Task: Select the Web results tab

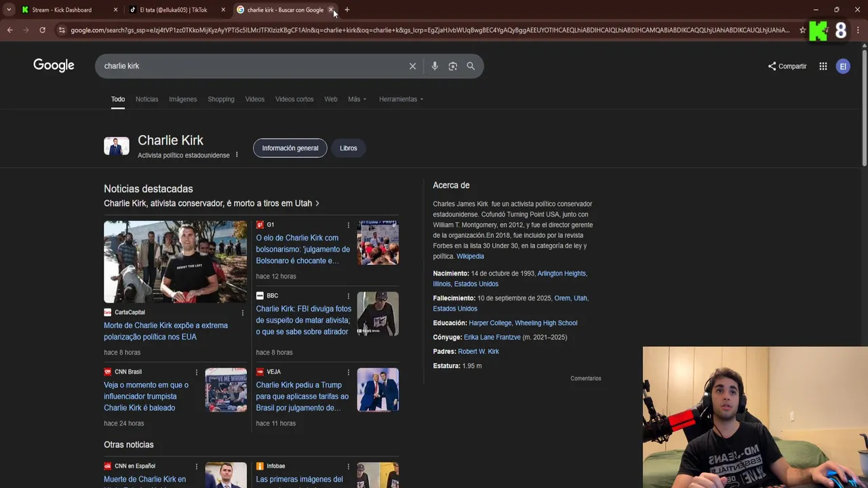Action: (331, 99)
